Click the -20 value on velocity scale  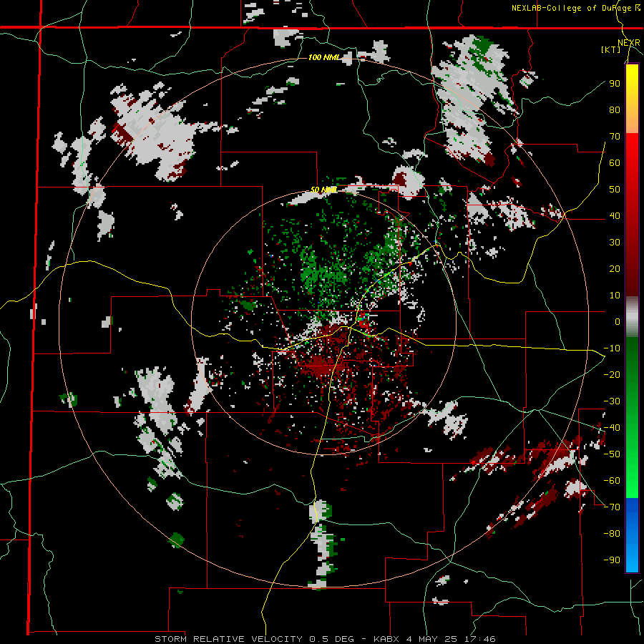tap(612, 375)
